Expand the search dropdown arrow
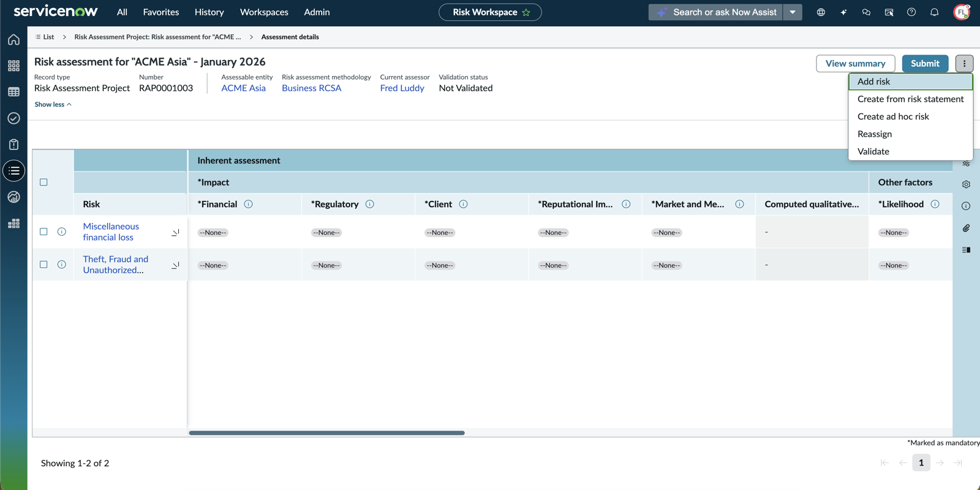Viewport: 980px width, 490px height. point(793,12)
